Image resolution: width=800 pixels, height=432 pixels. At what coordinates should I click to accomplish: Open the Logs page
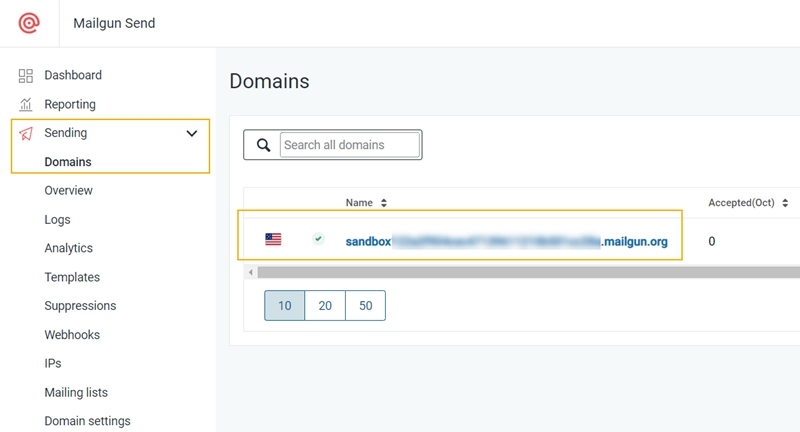tap(57, 219)
